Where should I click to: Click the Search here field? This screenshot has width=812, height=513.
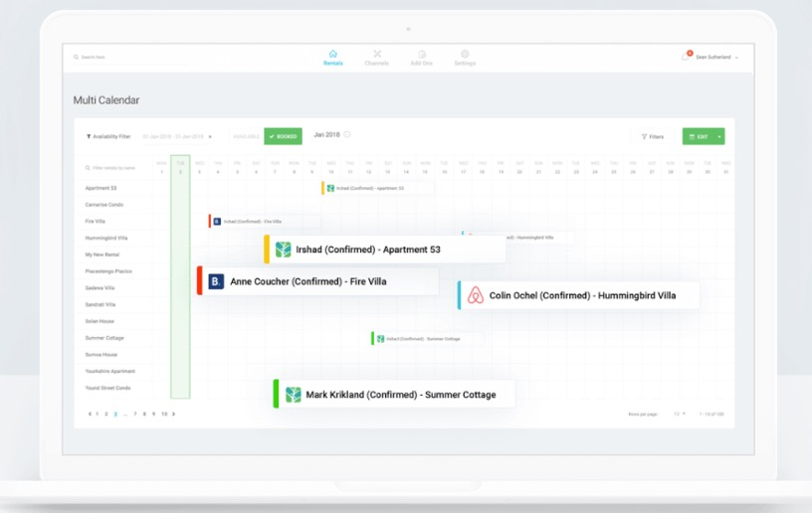[129, 57]
